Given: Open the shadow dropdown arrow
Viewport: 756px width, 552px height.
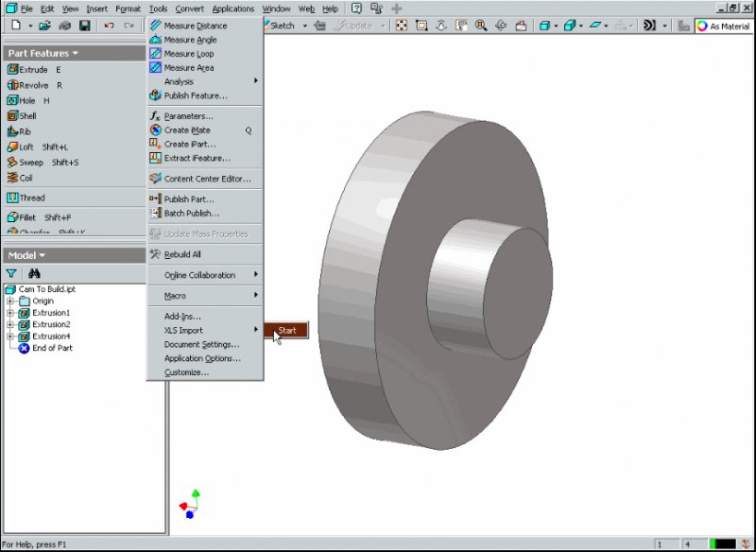Looking at the screenshot, I should pyautogui.click(x=606, y=26).
